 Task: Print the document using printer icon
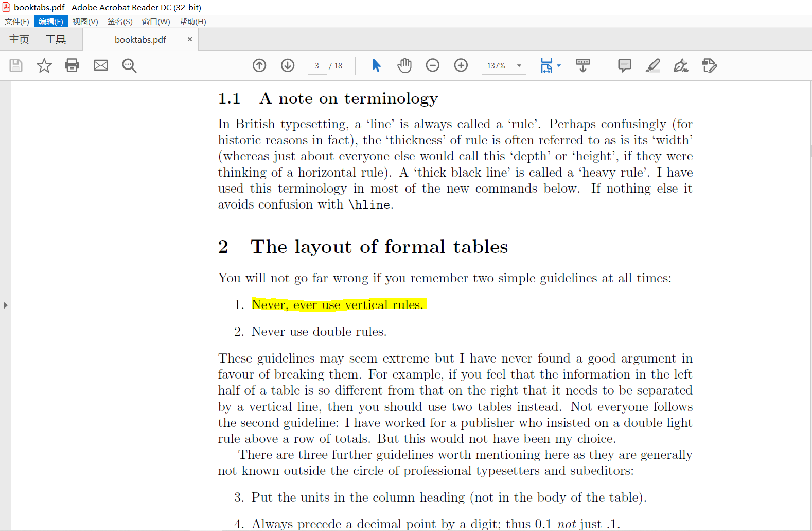[72, 65]
